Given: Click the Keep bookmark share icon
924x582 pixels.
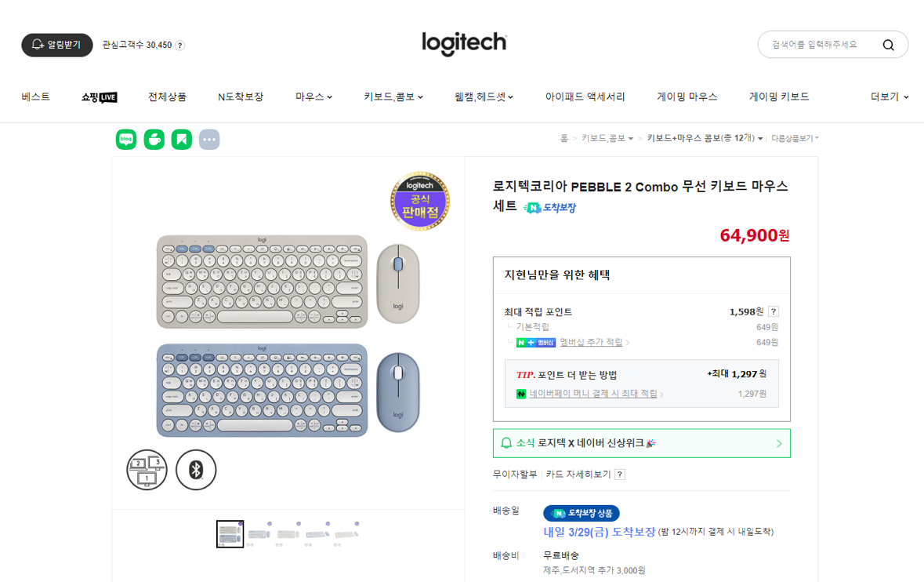Looking at the screenshot, I should [181, 139].
